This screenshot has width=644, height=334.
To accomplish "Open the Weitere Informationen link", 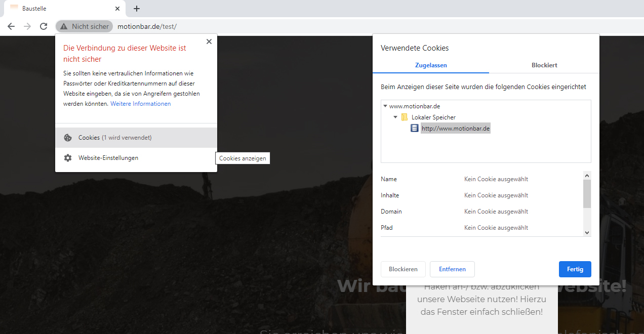I will (x=141, y=104).
